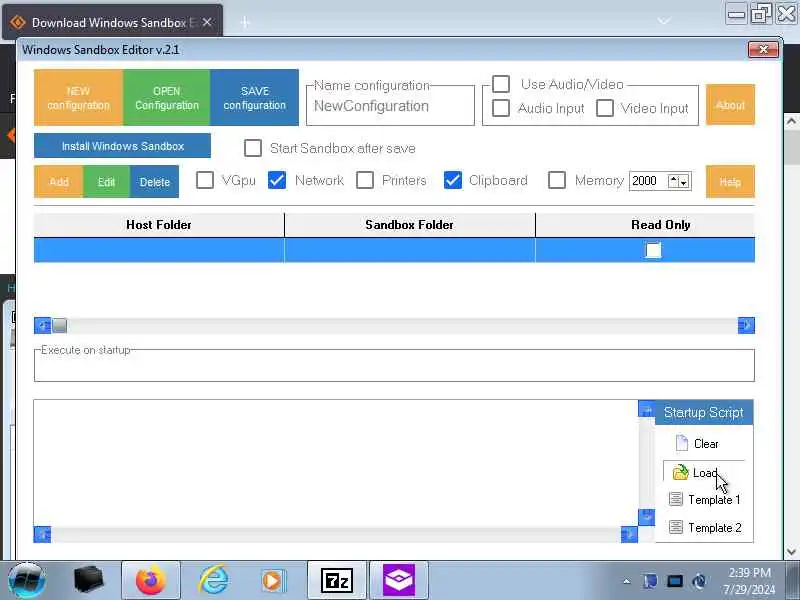The height and width of the screenshot is (600, 800).
Task: Open Windows Media Player from taskbar
Action: click(x=273, y=581)
